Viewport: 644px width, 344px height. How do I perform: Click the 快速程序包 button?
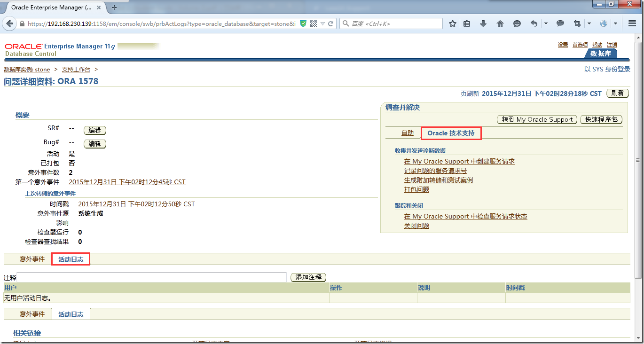point(601,119)
